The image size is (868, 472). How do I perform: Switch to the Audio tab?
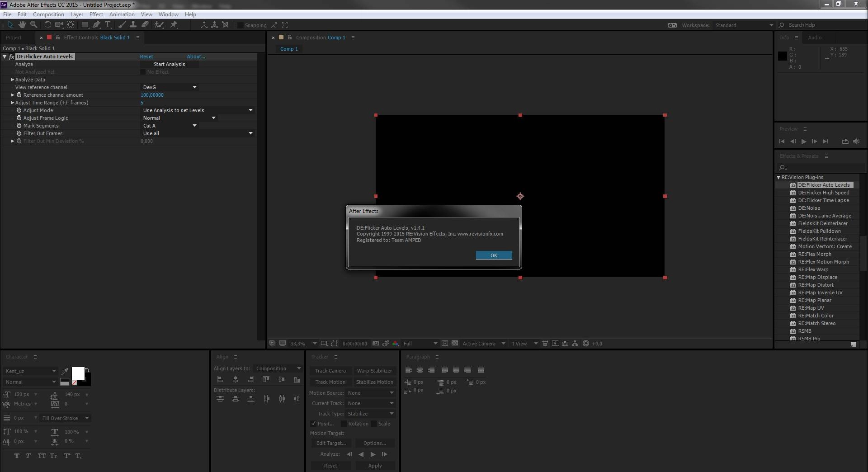tap(815, 38)
